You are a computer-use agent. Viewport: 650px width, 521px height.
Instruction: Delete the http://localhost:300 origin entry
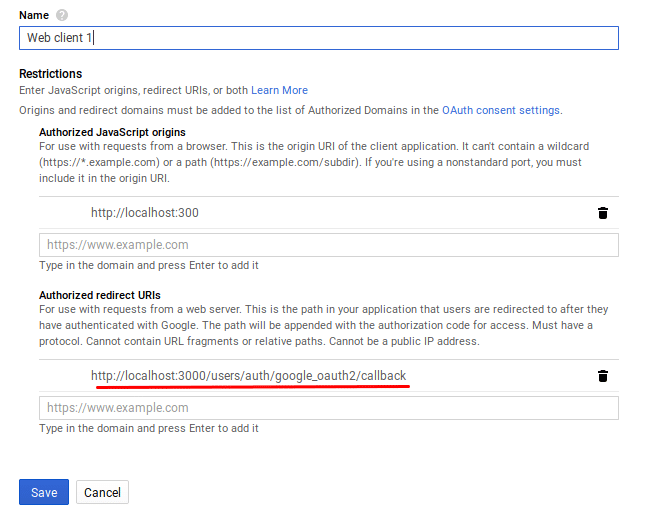coord(603,213)
